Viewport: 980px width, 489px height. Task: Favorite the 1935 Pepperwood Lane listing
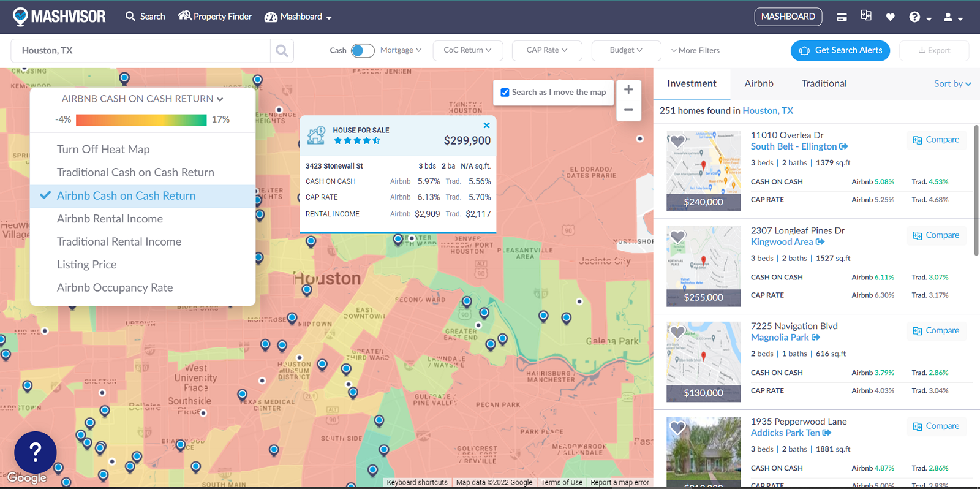click(x=677, y=428)
